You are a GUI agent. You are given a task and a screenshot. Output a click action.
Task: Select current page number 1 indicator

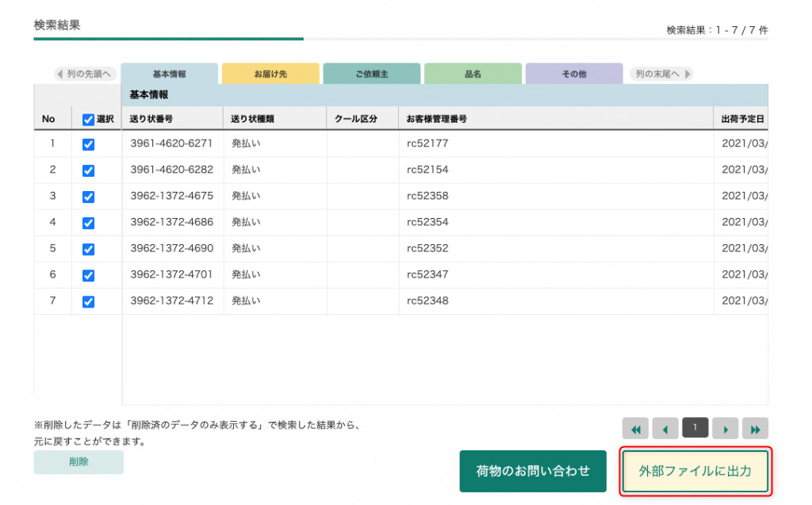point(695,428)
